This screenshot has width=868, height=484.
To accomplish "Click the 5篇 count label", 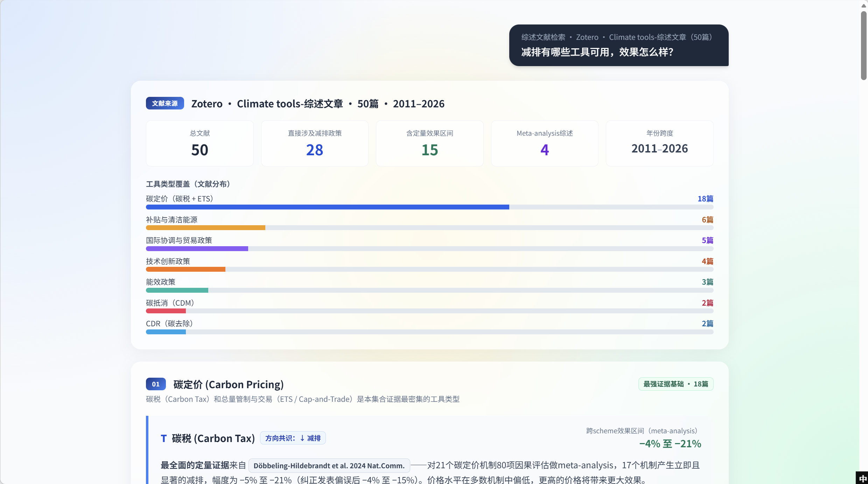I will [x=707, y=240].
